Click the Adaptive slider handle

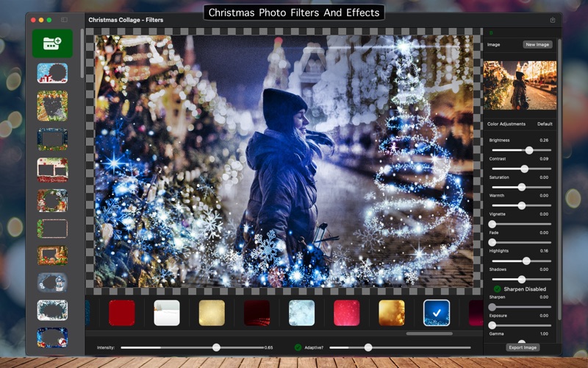point(368,347)
